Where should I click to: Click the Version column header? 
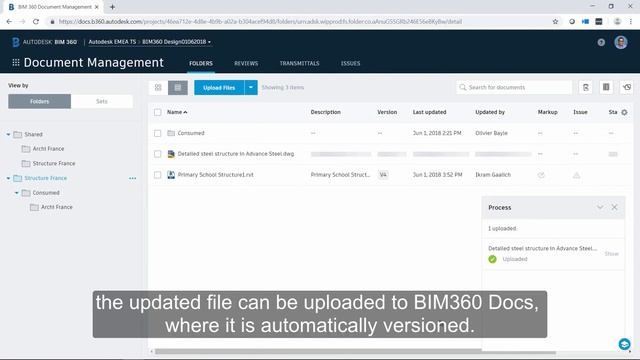point(387,112)
